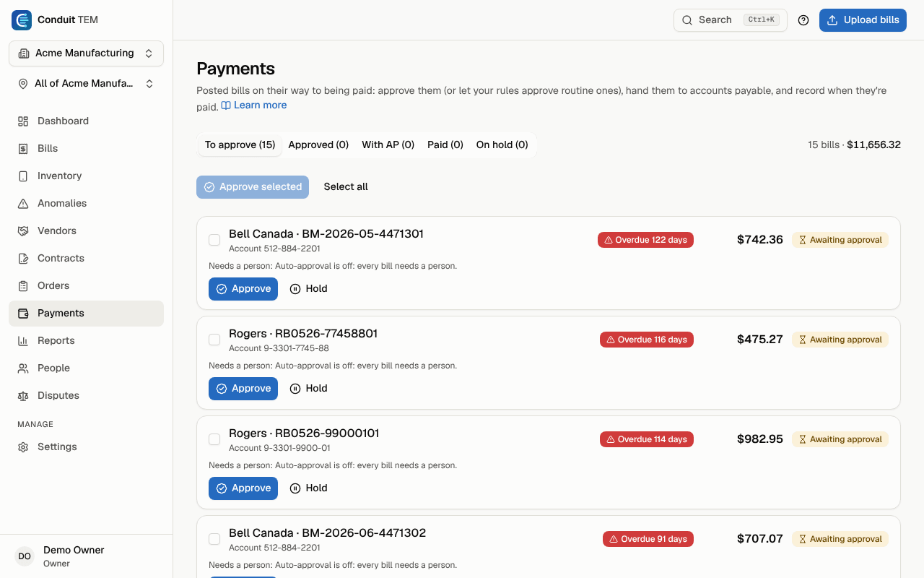Open Disputes scales icon
924x578 pixels.
(23, 396)
